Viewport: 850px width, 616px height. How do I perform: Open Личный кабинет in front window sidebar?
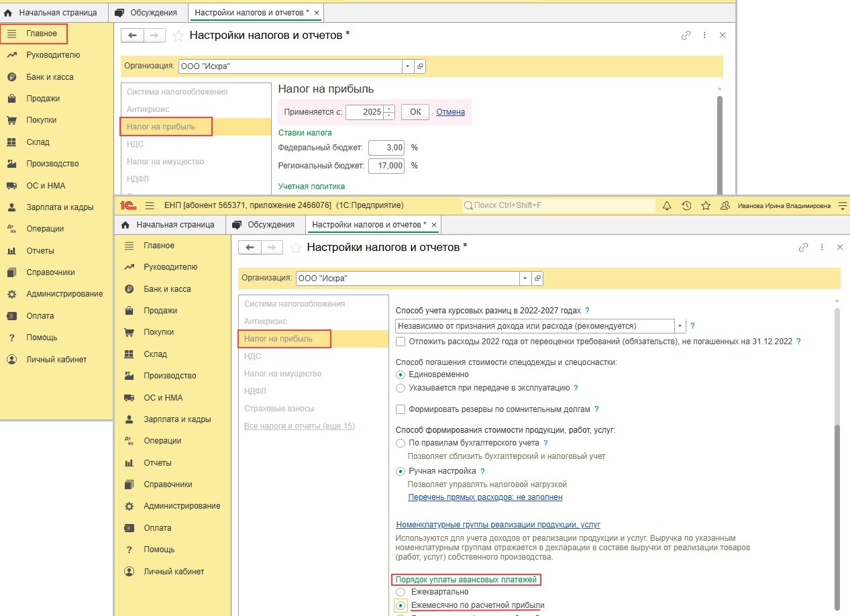point(174,572)
